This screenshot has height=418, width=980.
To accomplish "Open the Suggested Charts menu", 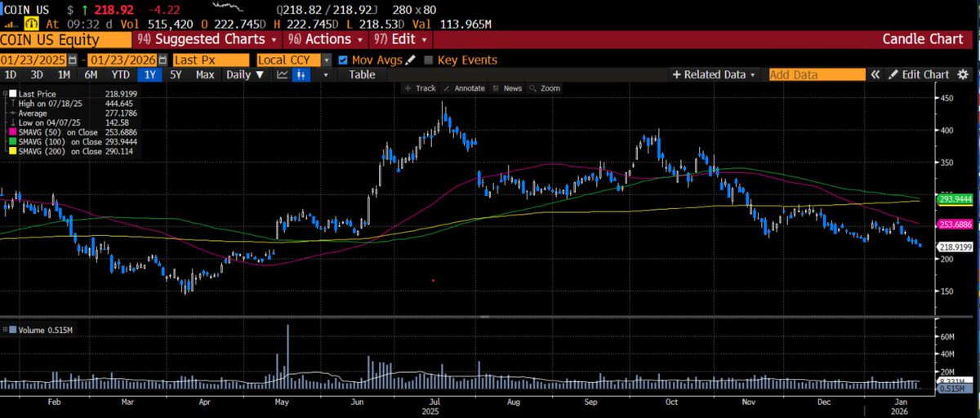I will (x=208, y=39).
